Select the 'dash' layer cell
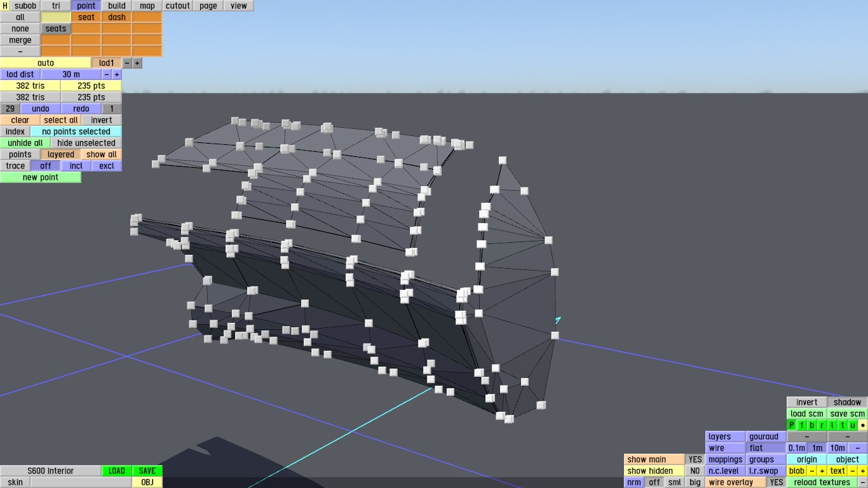The height and width of the screenshot is (488, 868). (x=117, y=17)
